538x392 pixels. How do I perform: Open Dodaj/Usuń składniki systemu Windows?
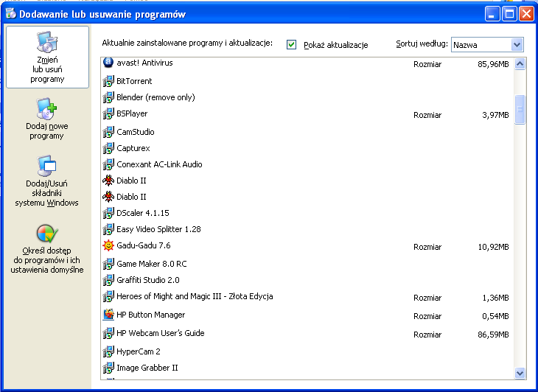[x=47, y=181]
